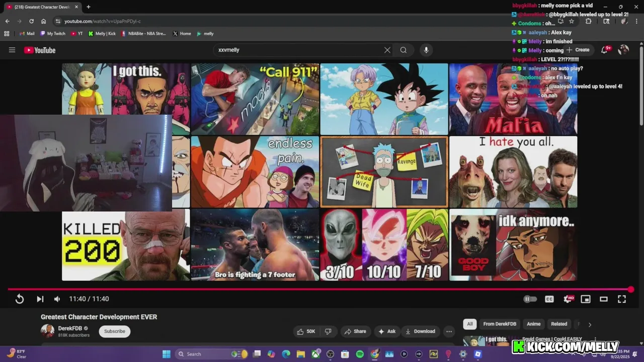Select the Anime filter chip
The width and height of the screenshot is (644, 362).
point(533,324)
